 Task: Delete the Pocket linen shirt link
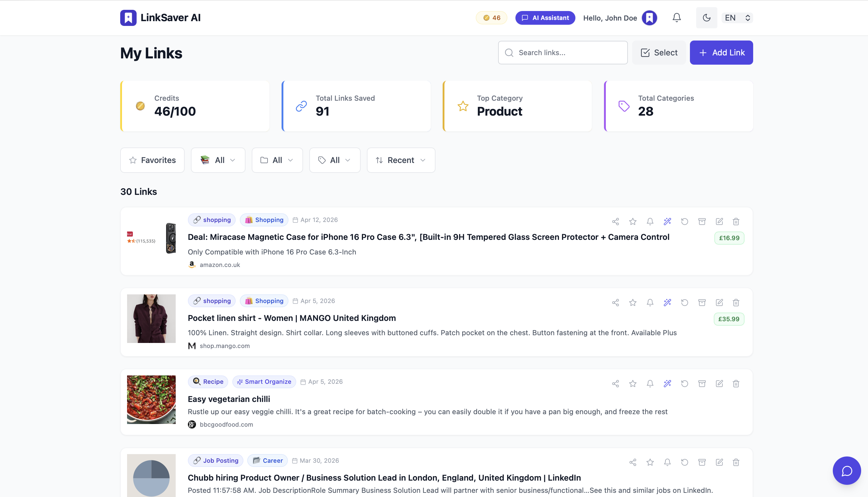point(736,302)
